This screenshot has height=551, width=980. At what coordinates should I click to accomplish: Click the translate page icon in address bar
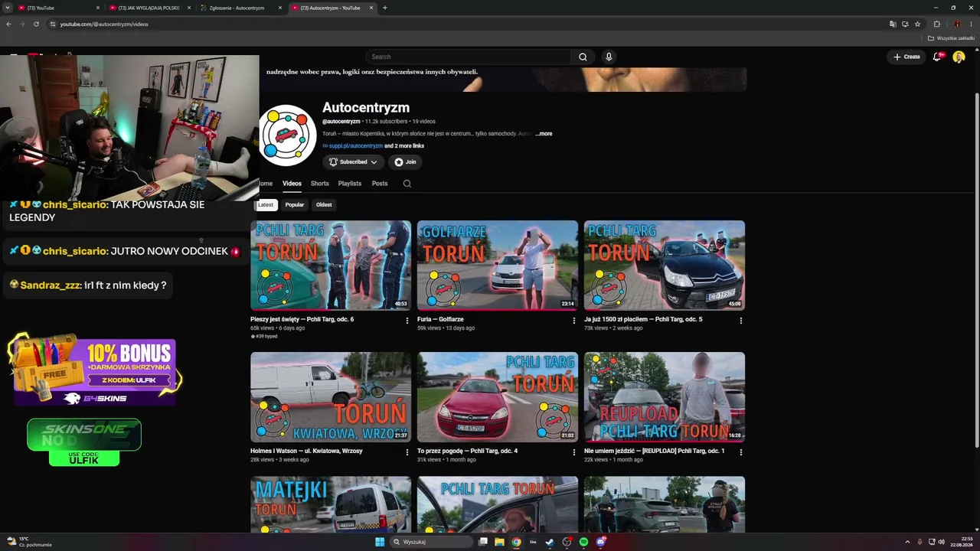(893, 24)
